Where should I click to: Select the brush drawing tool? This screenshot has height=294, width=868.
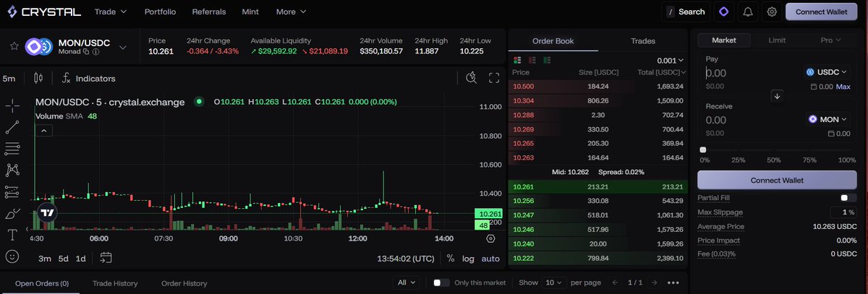[x=12, y=214]
